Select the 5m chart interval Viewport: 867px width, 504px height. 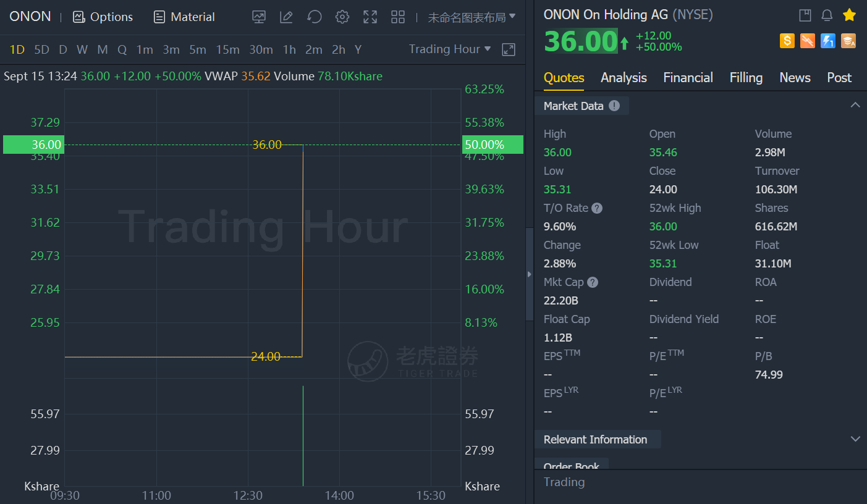click(198, 49)
